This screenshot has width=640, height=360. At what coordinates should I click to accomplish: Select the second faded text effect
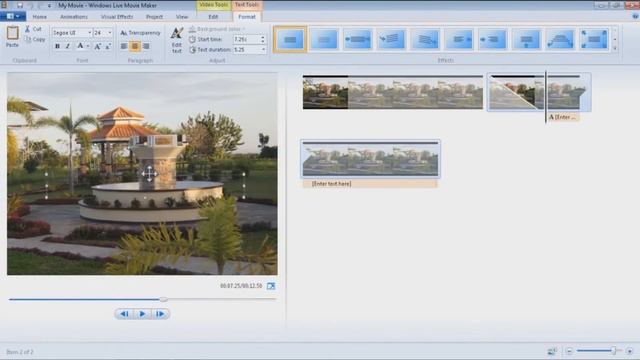pos(324,40)
